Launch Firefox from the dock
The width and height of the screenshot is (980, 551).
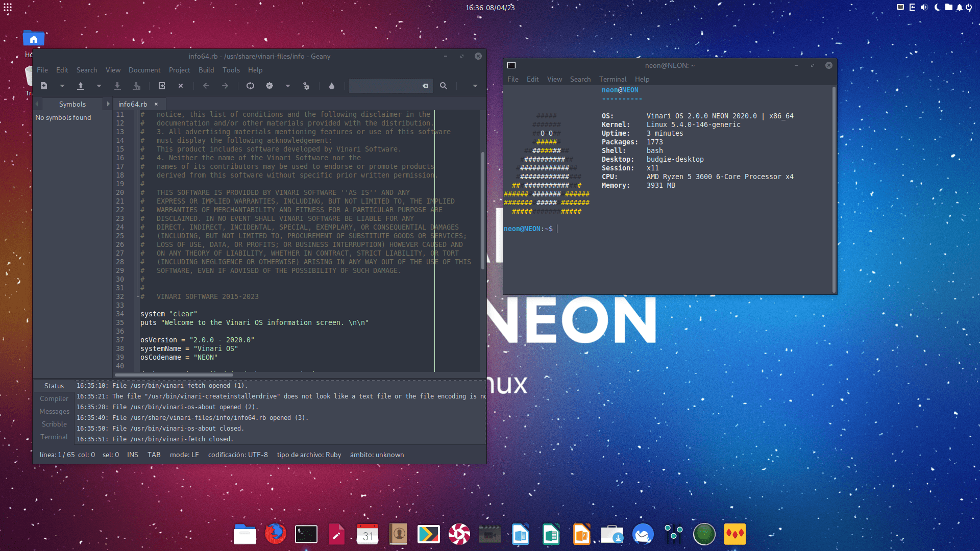click(x=276, y=534)
